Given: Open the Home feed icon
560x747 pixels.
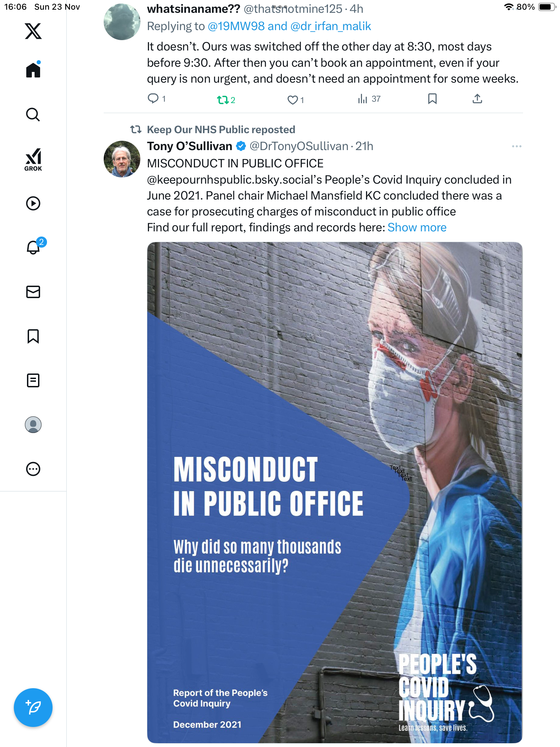Looking at the screenshot, I should pos(33,70).
